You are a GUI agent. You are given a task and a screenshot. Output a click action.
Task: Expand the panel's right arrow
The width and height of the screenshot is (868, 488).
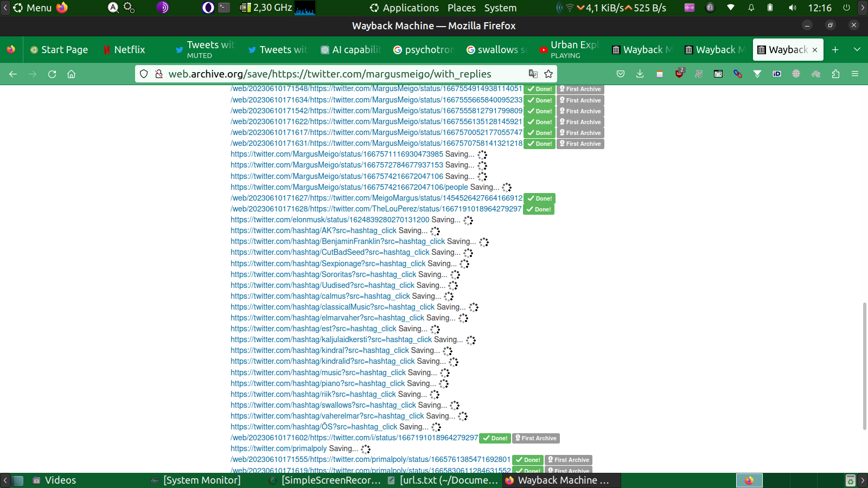(x=863, y=8)
